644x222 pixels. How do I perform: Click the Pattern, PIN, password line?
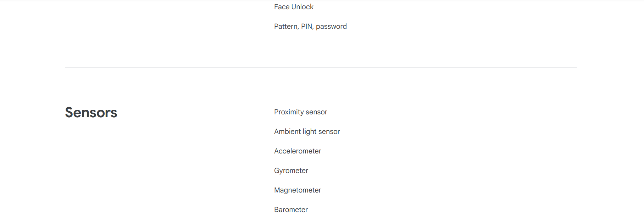[310, 27]
